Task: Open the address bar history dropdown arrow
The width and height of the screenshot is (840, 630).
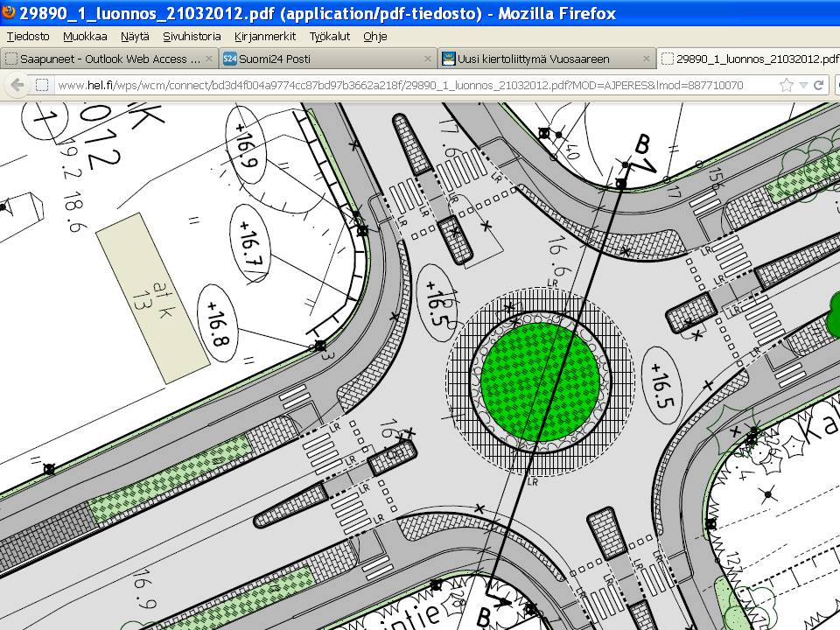Action: (803, 85)
